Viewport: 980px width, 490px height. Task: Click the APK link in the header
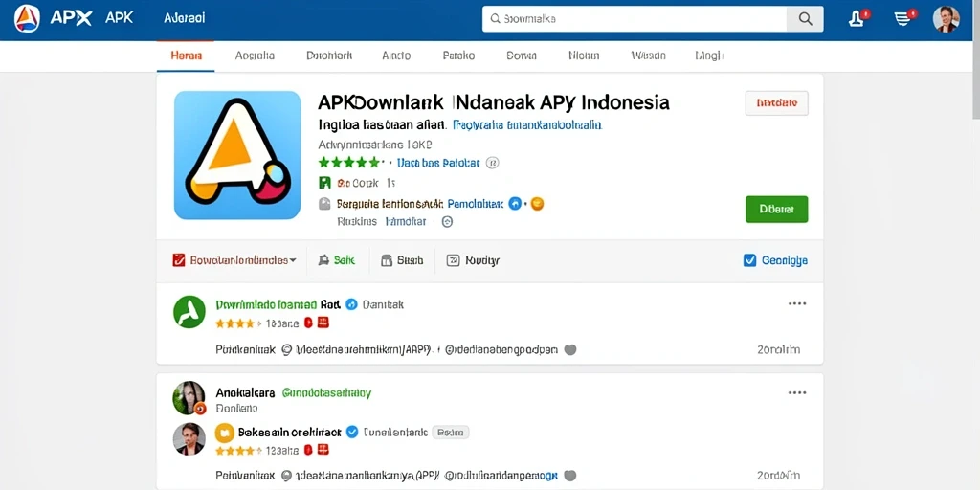click(x=119, y=18)
